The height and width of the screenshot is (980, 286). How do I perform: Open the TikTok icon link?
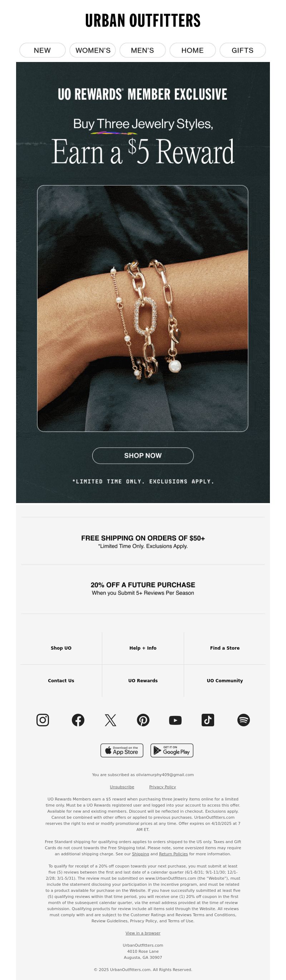pyautogui.click(x=208, y=720)
